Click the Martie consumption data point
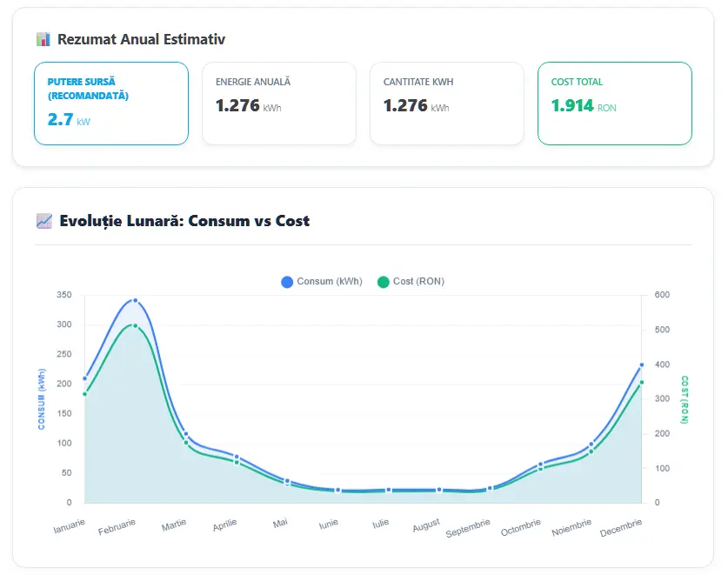This screenshot has width=728, height=575. click(x=186, y=434)
